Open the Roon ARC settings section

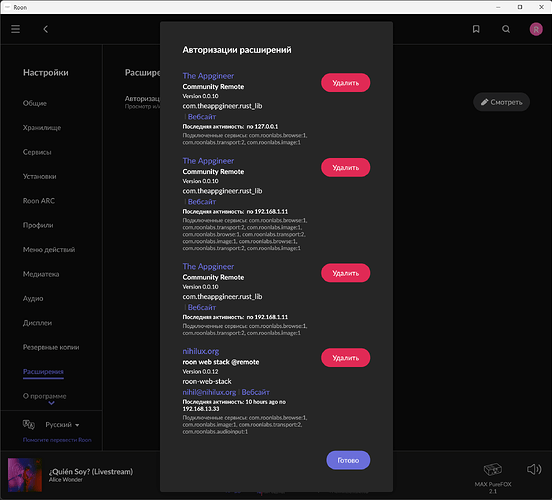39,201
